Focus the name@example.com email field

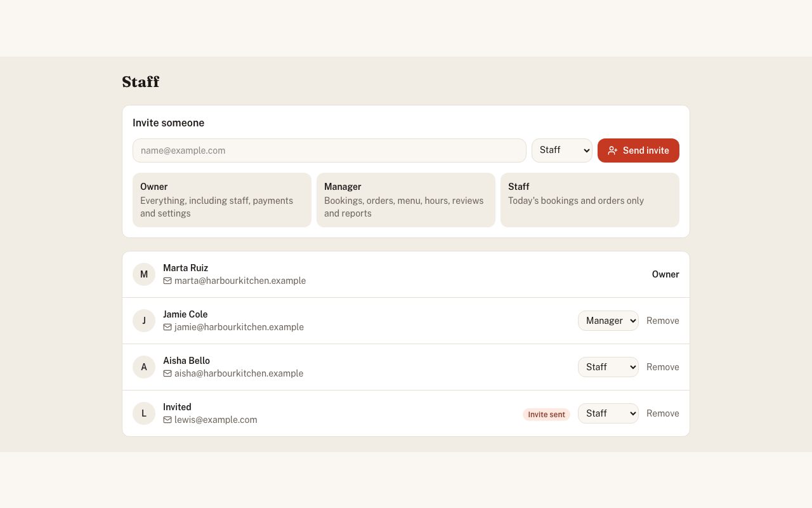(329, 150)
